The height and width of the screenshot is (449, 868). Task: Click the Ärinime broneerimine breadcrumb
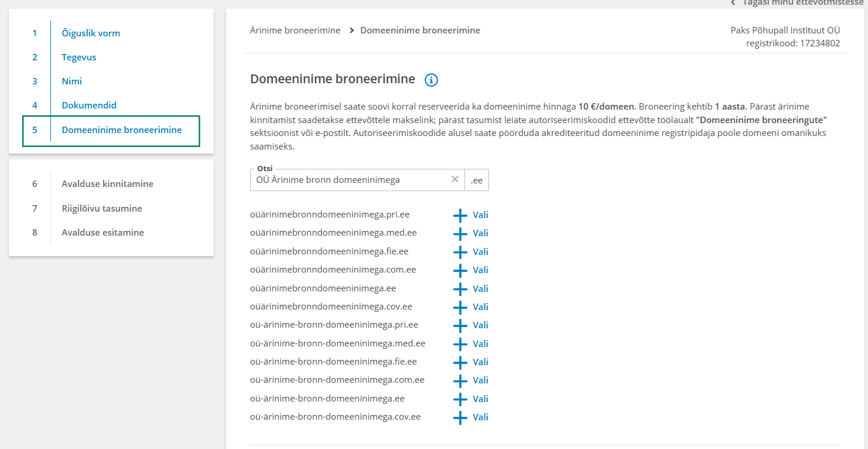coord(295,30)
